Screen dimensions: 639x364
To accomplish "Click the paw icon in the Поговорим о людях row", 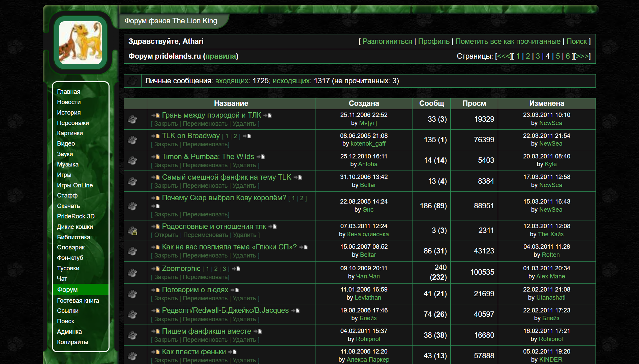I will [132, 294].
